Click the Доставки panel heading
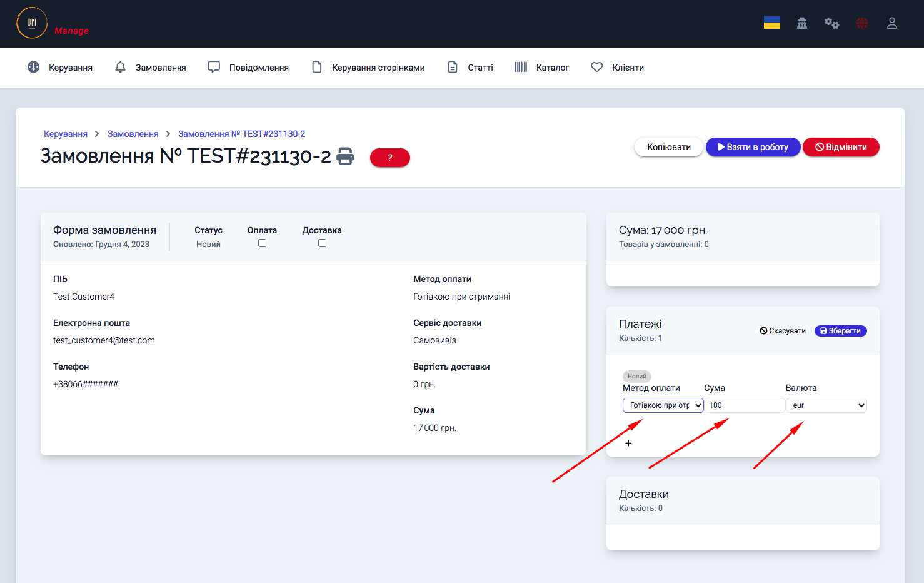Screen dimensions: 924x583 tap(644, 494)
